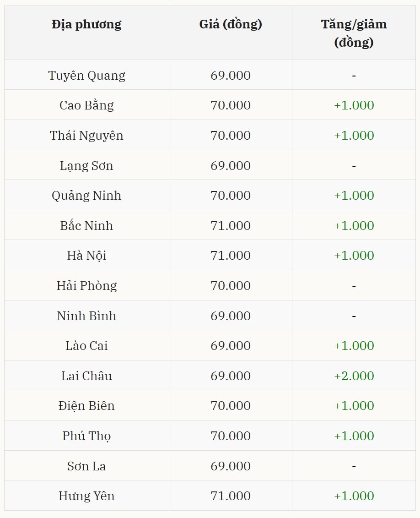Click the price value for Ninh Bình

(x=231, y=316)
